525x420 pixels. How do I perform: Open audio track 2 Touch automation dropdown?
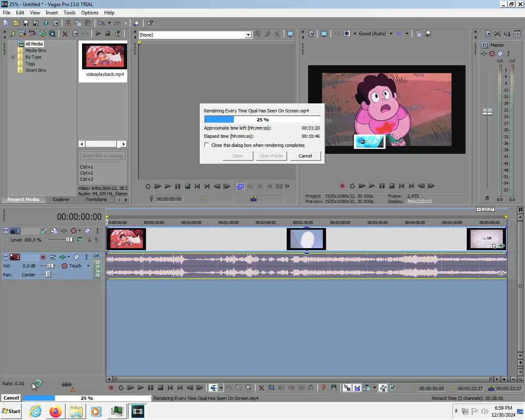click(88, 266)
